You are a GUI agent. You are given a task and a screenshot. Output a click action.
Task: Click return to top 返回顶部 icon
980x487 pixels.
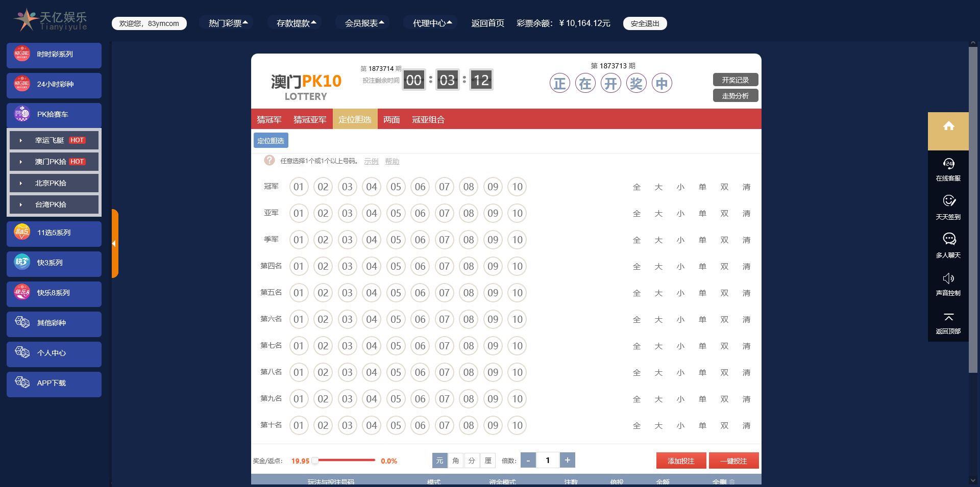948,317
